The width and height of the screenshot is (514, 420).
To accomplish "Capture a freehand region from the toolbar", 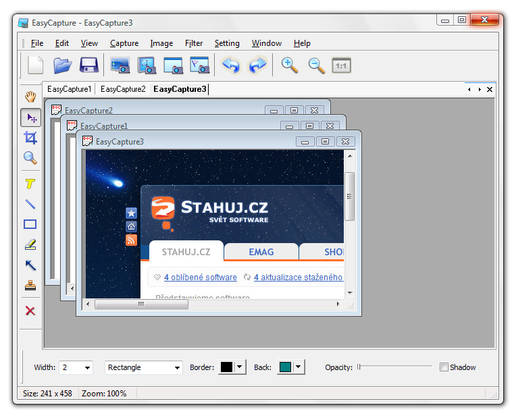I will (200, 65).
